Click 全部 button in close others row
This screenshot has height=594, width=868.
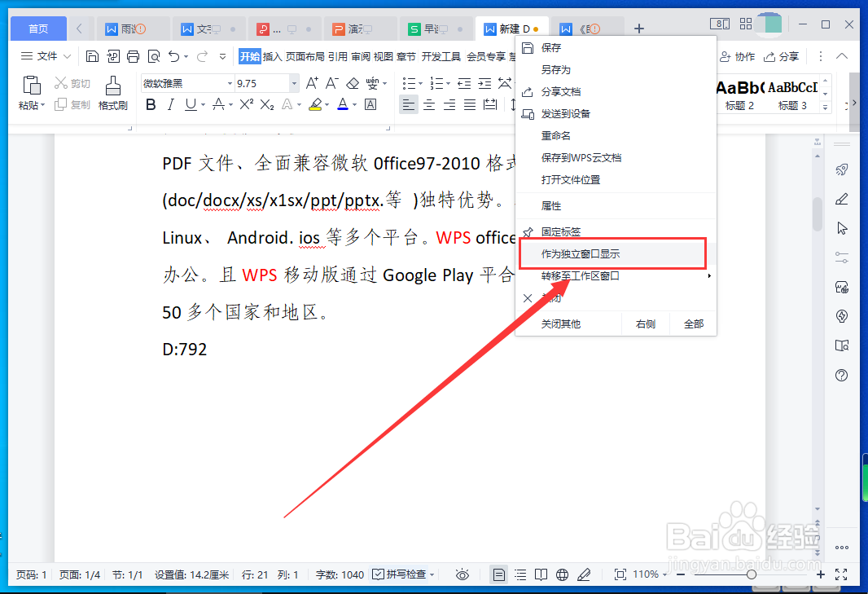[693, 324]
